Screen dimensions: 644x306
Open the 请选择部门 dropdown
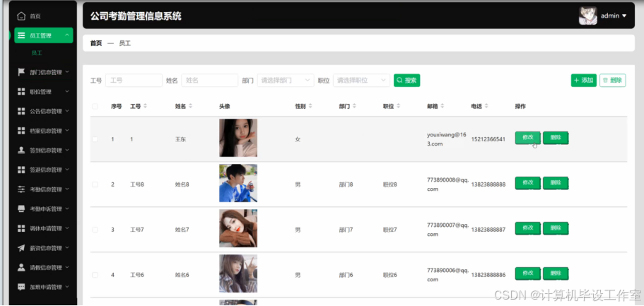coord(286,81)
